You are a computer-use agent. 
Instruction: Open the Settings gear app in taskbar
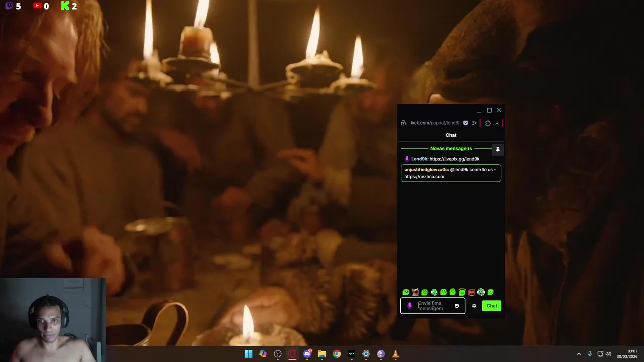[x=366, y=354]
